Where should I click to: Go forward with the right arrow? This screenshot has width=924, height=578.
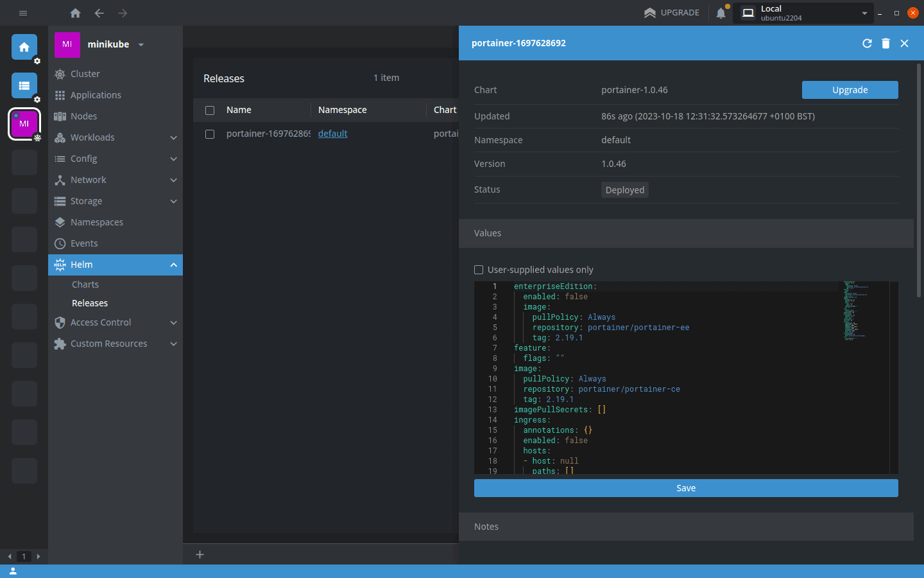point(123,13)
